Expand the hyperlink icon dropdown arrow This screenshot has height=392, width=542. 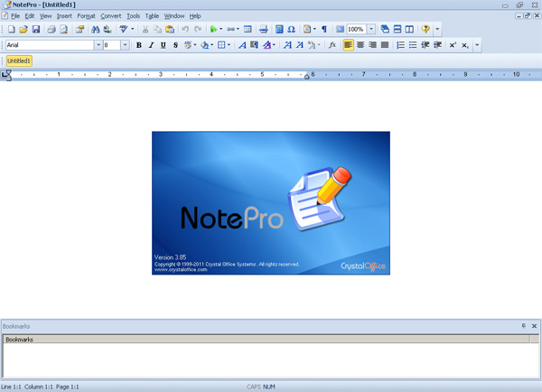(x=238, y=30)
